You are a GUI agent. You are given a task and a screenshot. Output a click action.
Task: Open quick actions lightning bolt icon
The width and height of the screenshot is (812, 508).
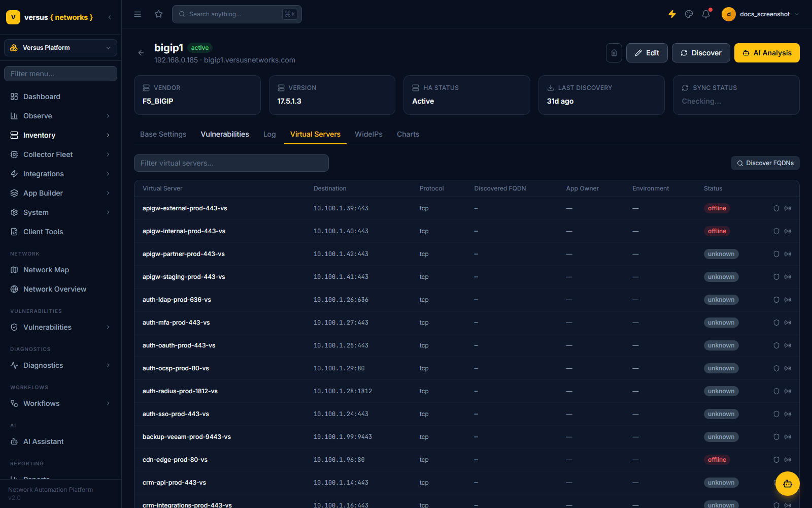tap(672, 14)
